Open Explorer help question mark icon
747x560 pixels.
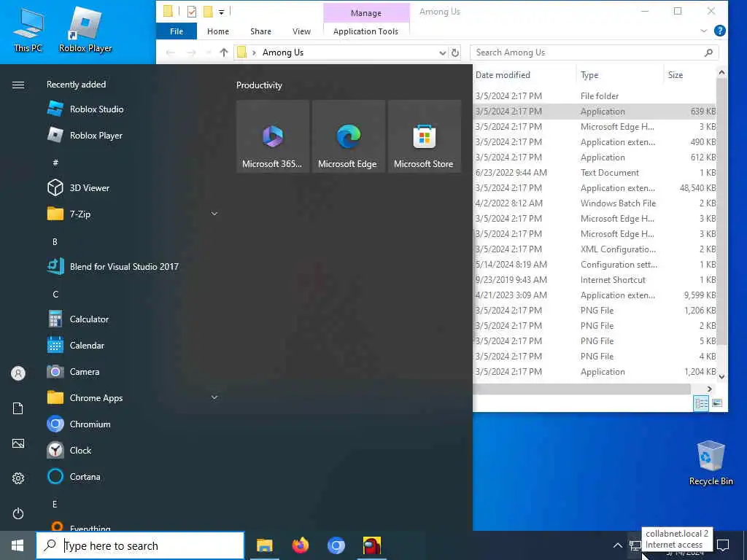click(720, 31)
